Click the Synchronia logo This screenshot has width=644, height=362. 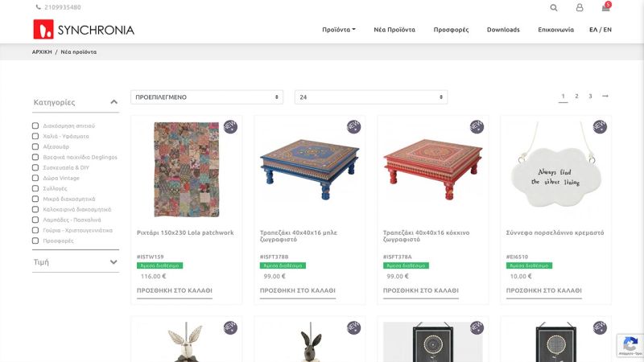[84, 30]
